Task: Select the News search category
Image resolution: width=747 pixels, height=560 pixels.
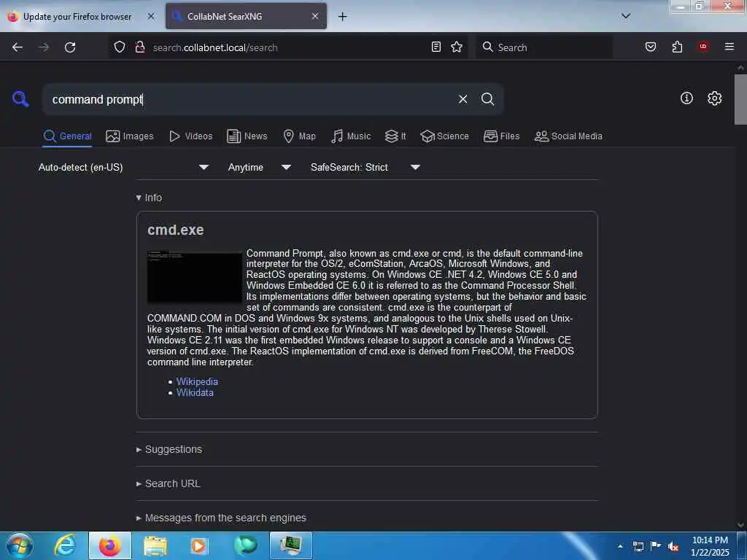Action: click(x=247, y=136)
